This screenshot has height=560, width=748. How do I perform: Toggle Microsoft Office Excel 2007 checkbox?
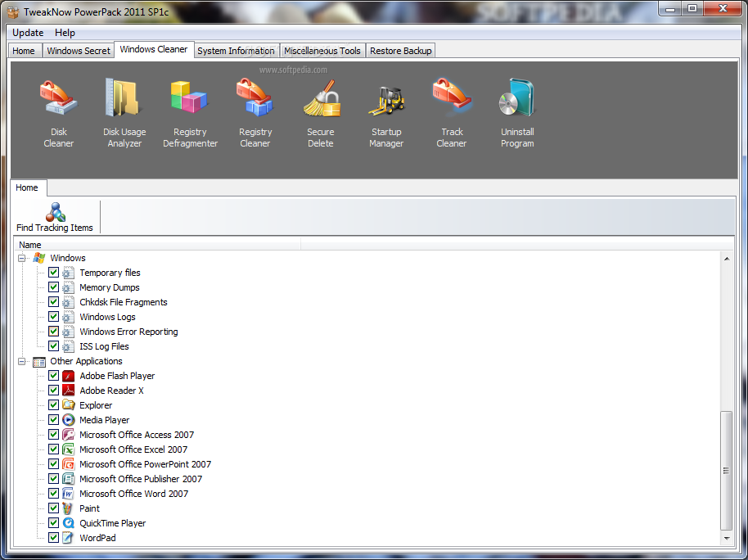[53, 449]
